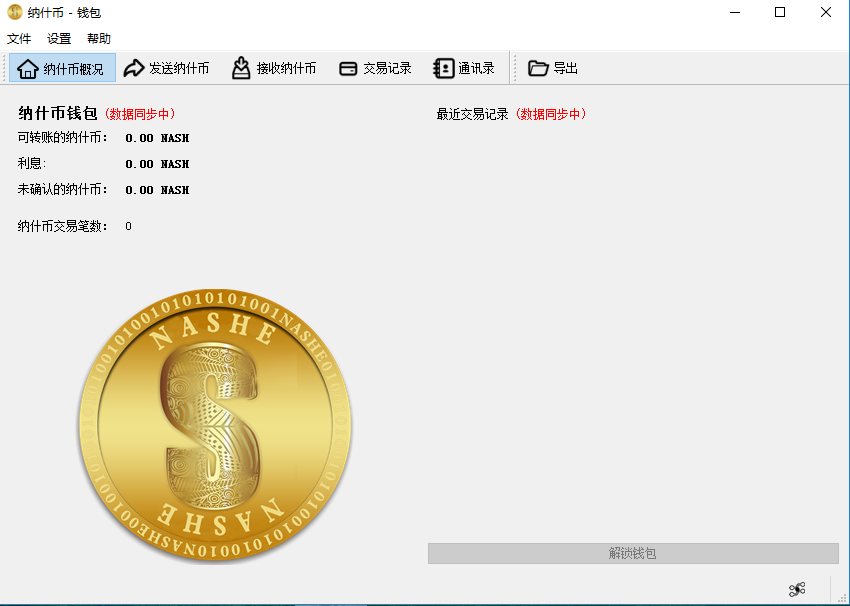Select the 可转账的纳什币 balance value 0.00 NASH

157,138
